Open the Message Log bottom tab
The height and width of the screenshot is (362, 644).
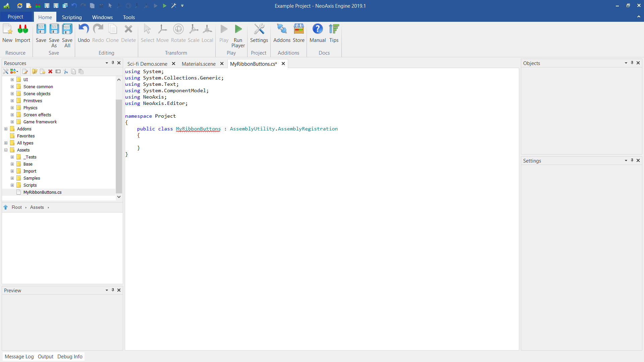tap(19, 356)
